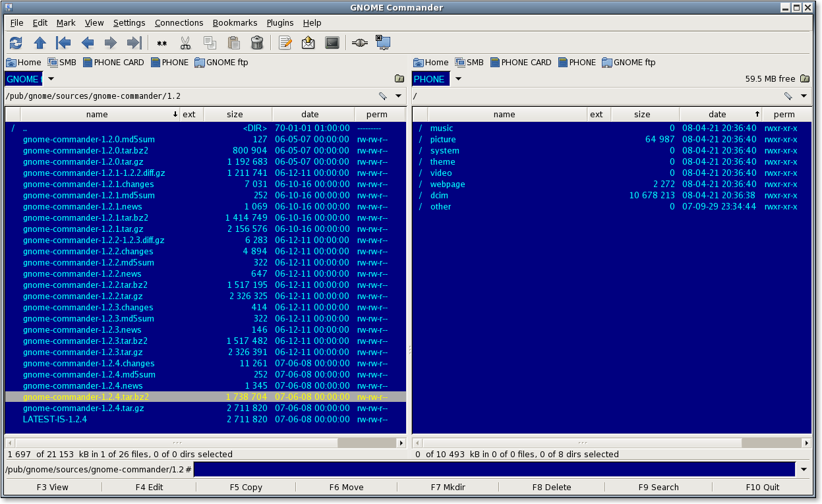Click the F5 Copy button
822x504 pixels.
[x=246, y=488]
